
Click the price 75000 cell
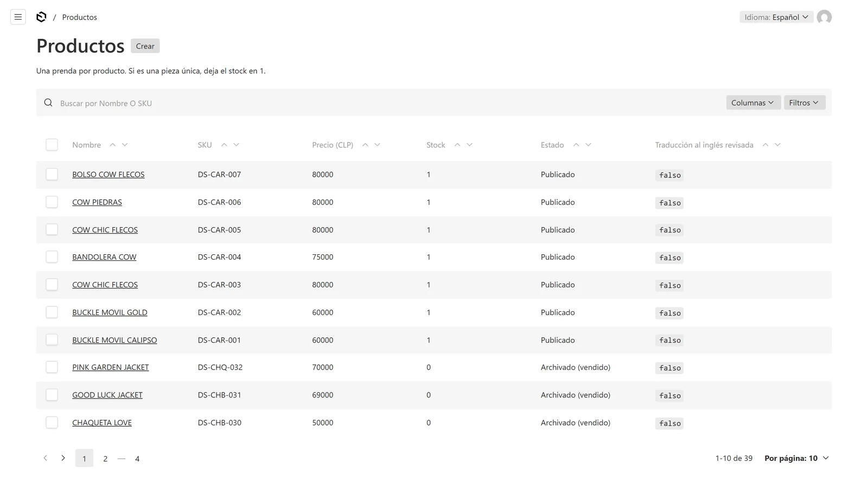pos(323,257)
